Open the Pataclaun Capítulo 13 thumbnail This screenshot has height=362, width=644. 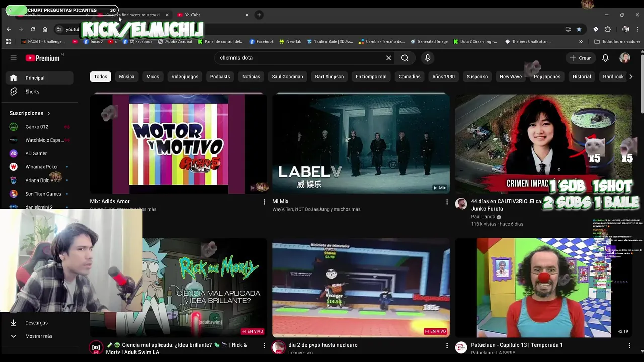point(543,288)
